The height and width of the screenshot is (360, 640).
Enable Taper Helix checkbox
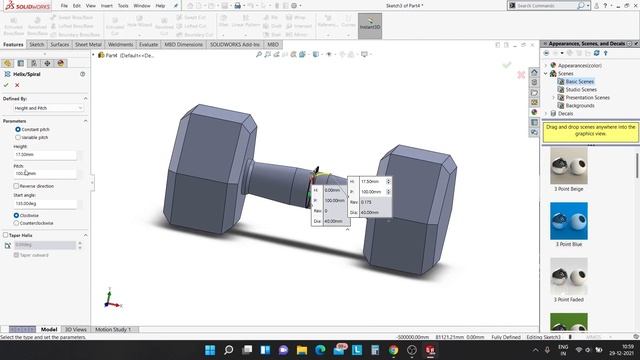point(5,235)
